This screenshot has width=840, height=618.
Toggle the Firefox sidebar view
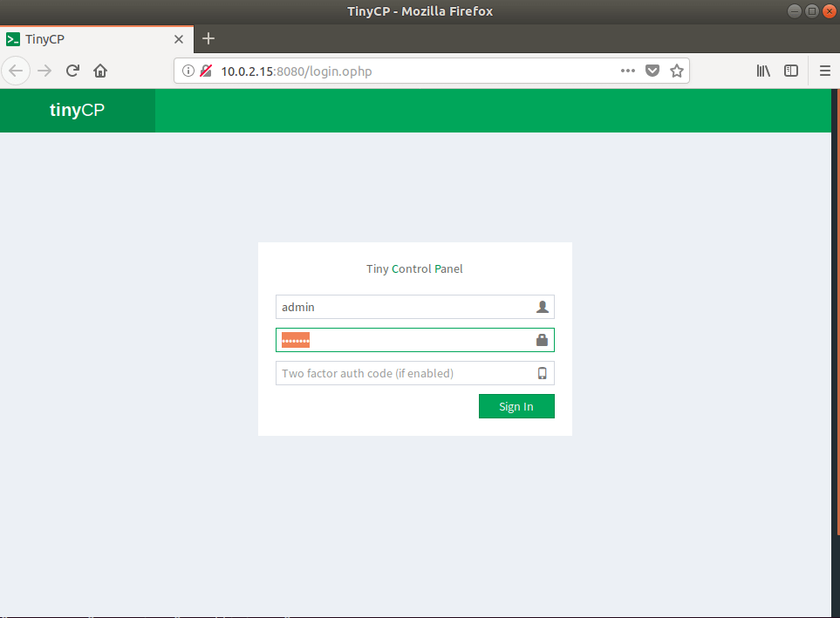tap(791, 71)
